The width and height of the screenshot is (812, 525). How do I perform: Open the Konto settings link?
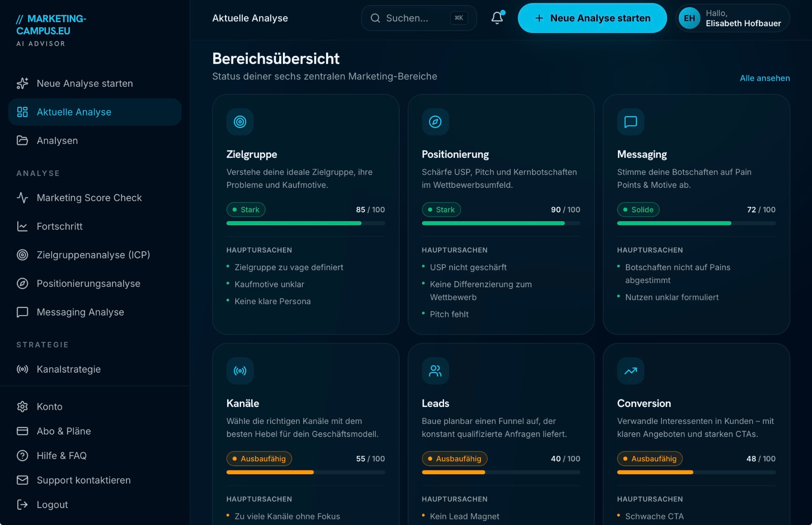pyautogui.click(x=95, y=407)
